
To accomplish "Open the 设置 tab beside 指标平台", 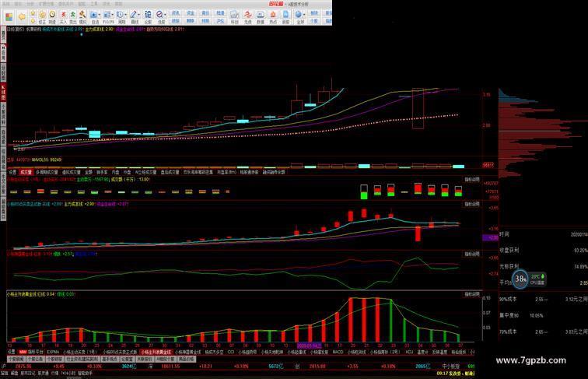I will pyautogui.click(x=12, y=352).
